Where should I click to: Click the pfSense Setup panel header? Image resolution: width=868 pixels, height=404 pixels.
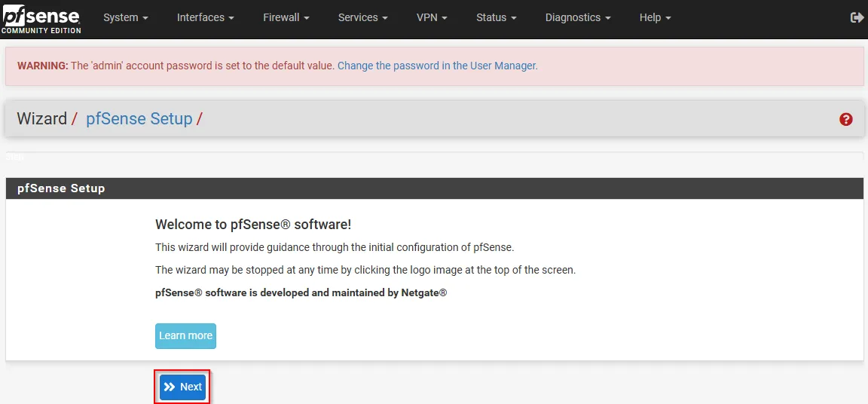(x=435, y=188)
